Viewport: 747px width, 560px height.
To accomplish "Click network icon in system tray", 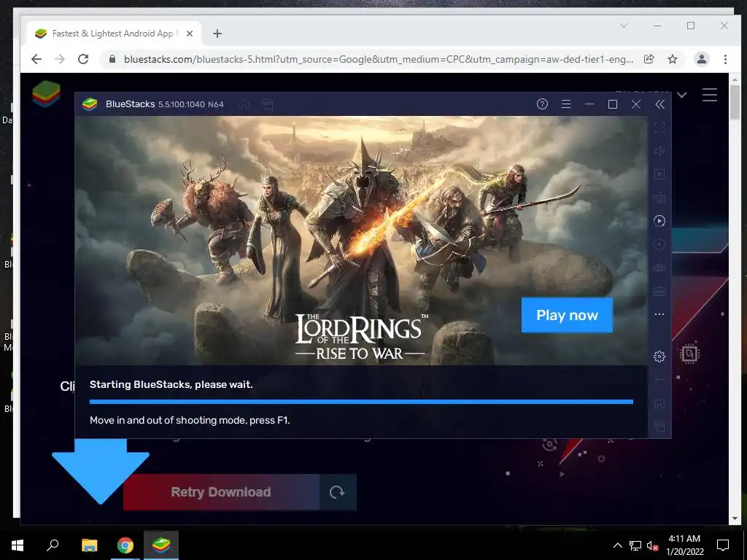I will (635, 545).
